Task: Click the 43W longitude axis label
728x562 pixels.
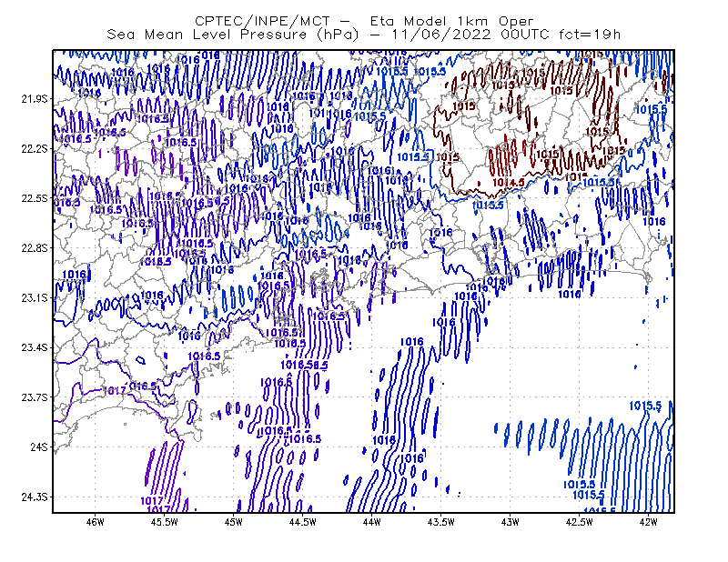Action: (510, 522)
